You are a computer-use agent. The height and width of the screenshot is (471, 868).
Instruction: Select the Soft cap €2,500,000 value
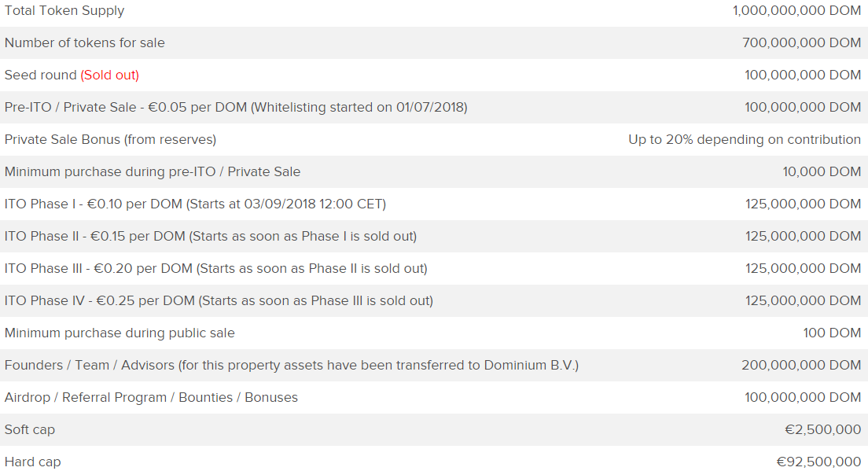pyautogui.click(x=822, y=429)
